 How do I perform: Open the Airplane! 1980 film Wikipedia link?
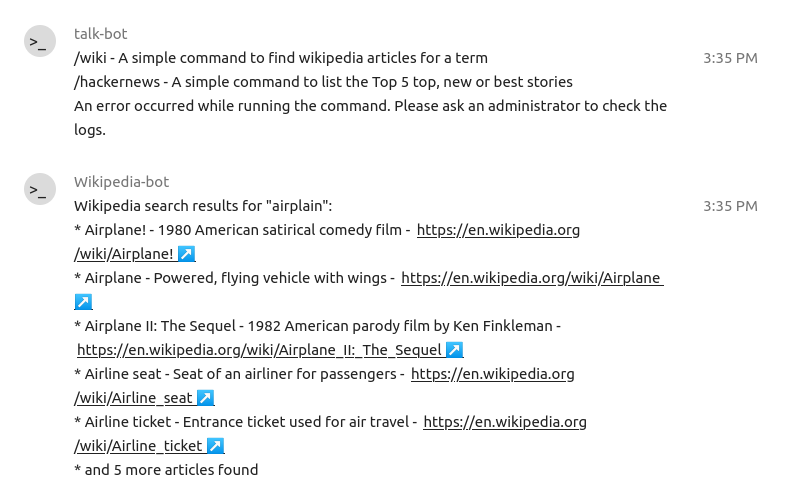tap(498, 230)
